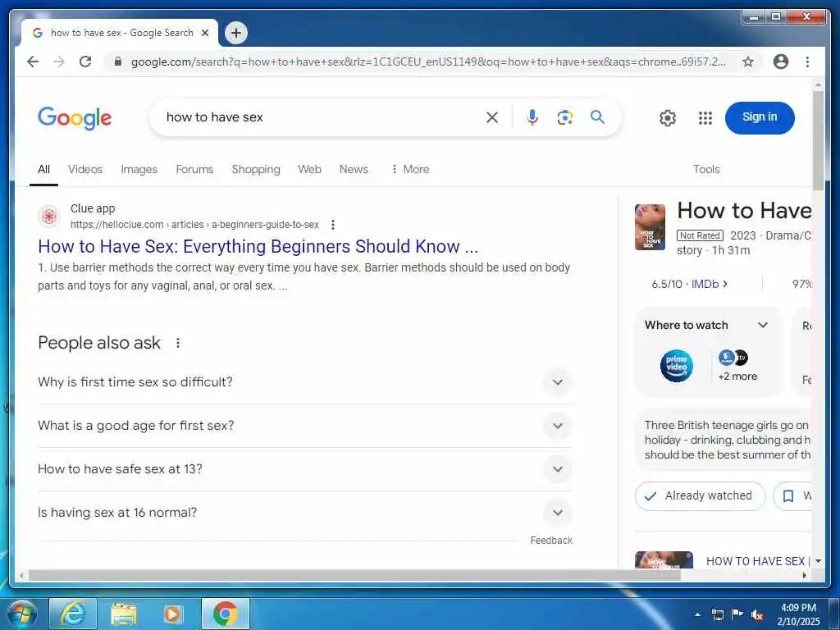Viewport: 840px width, 630px height.
Task: Close the Google Search tab
Action: coord(204,33)
